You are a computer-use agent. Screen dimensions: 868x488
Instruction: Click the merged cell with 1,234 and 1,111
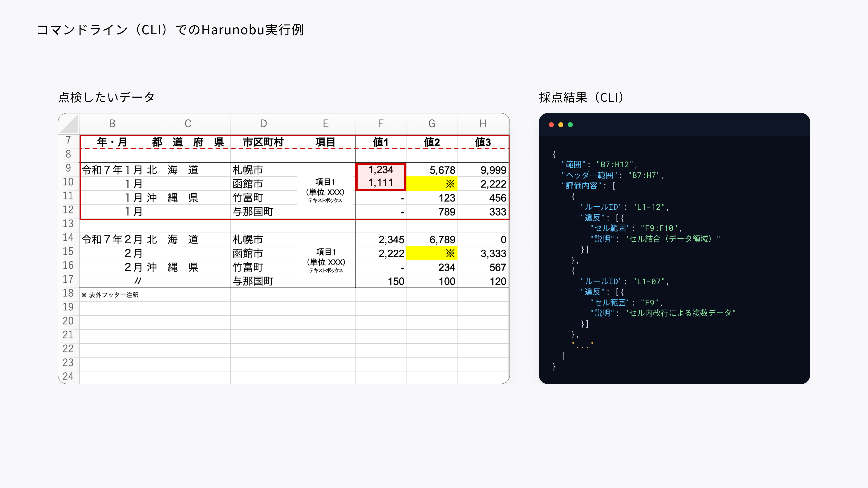pos(381,176)
